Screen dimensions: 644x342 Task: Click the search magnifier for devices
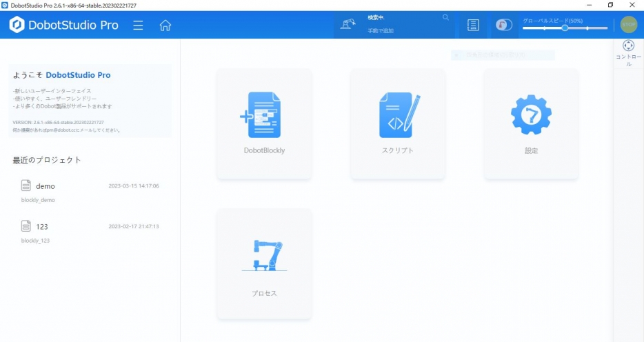point(445,18)
